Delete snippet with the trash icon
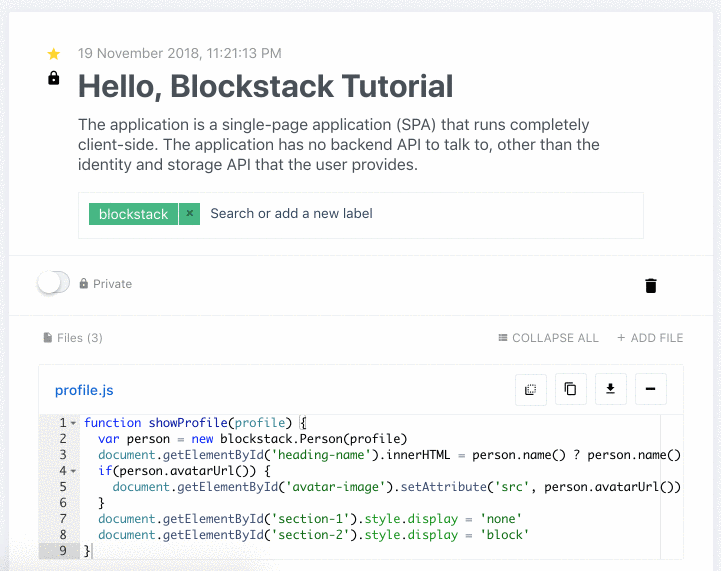The width and height of the screenshot is (721, 571). click(651, 286)
